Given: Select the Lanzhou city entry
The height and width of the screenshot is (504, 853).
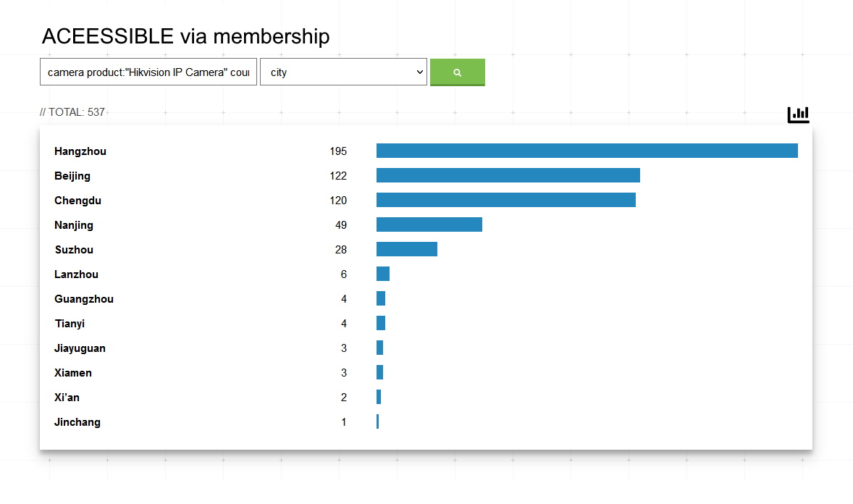Looking at the screenshot, I should click(x=76, y=274).
